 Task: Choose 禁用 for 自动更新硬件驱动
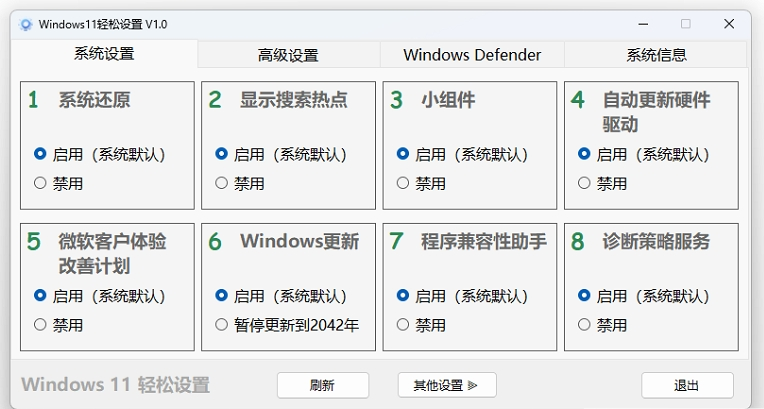coord(584,183)
